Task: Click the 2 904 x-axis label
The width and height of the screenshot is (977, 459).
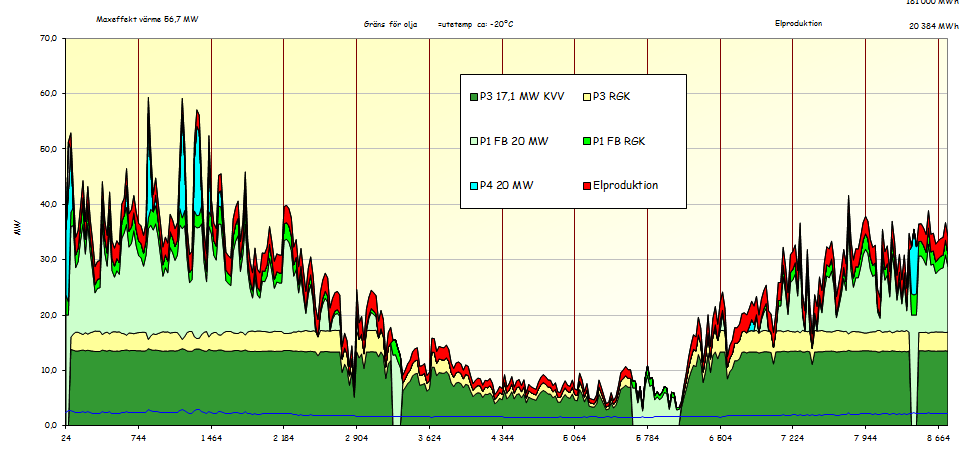Action: (356, 438)
